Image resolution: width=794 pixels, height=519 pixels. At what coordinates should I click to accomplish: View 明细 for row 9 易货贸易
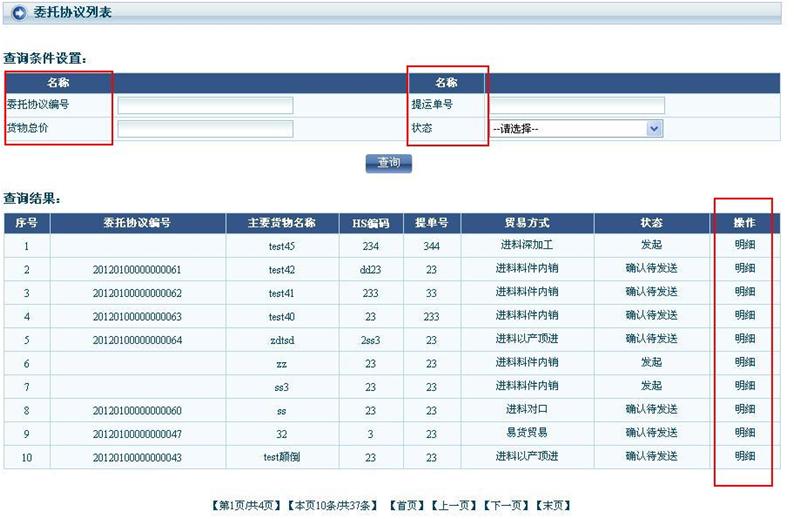click(x=745, y=433)
